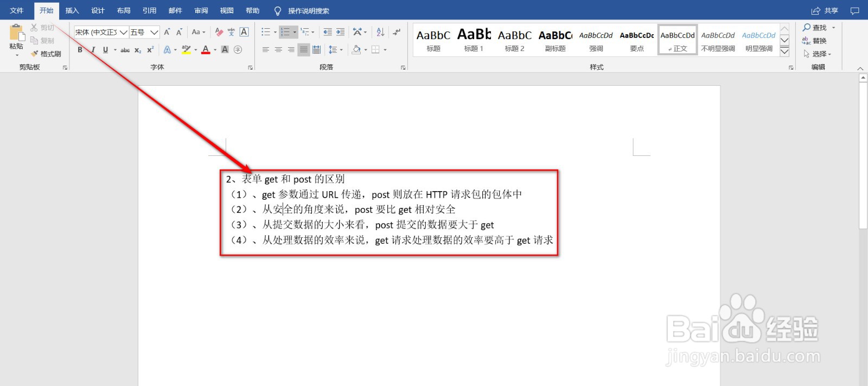Viewport: 868px width, 386px height.
Task: Toggle strikethrough formatting
Action: [125, 50]
